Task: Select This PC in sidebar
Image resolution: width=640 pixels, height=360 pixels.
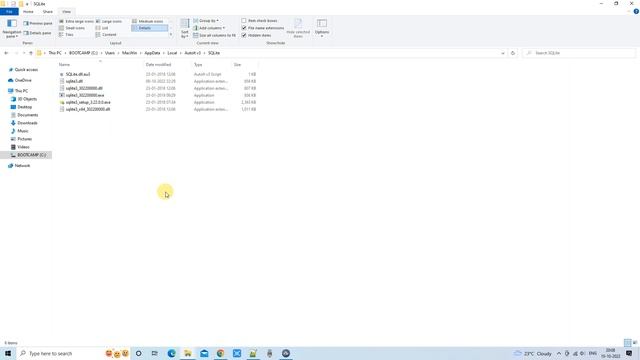Action: click(21, 91)
